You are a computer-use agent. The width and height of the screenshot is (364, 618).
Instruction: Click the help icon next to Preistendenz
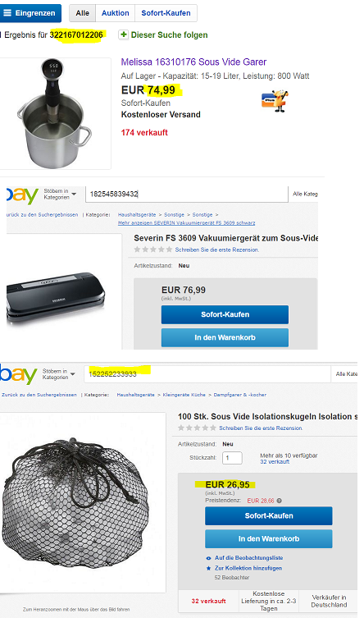click(x=279, y=501)
